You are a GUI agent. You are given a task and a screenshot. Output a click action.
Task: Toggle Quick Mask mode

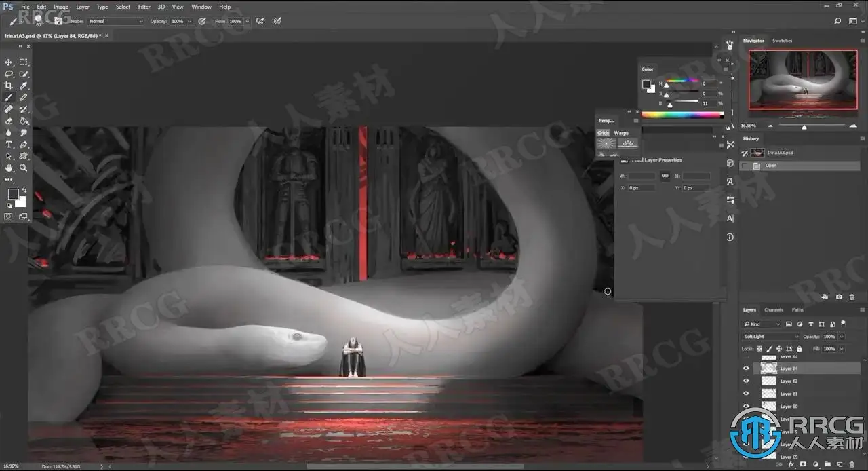click(x=9, y=216)
